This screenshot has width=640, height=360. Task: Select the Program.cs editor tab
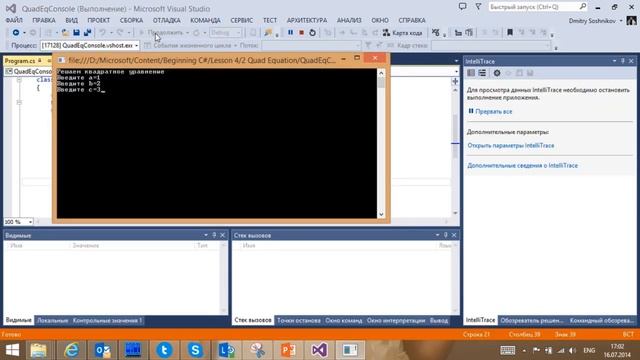coord(20,61)
